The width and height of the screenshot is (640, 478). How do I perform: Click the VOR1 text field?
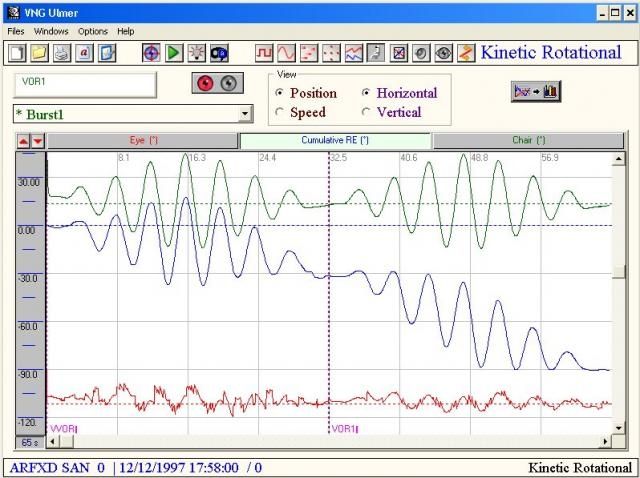pos(84,85)
